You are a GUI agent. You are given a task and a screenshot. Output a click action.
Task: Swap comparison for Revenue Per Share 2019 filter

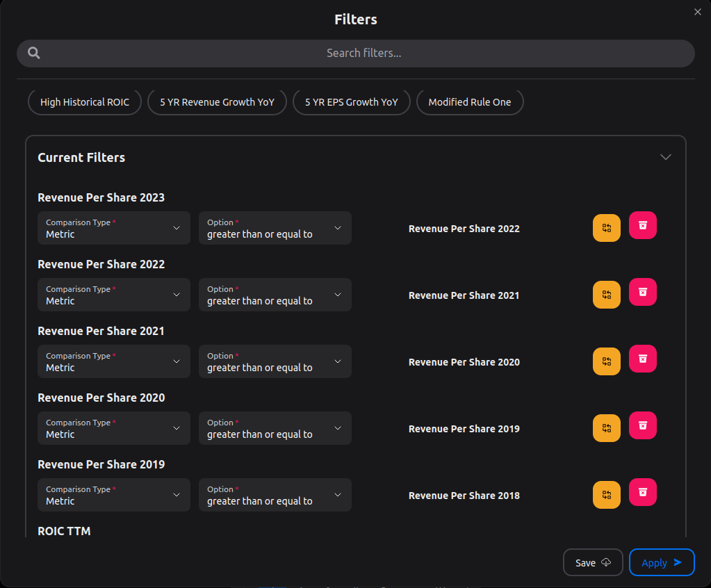coord(606,495)
